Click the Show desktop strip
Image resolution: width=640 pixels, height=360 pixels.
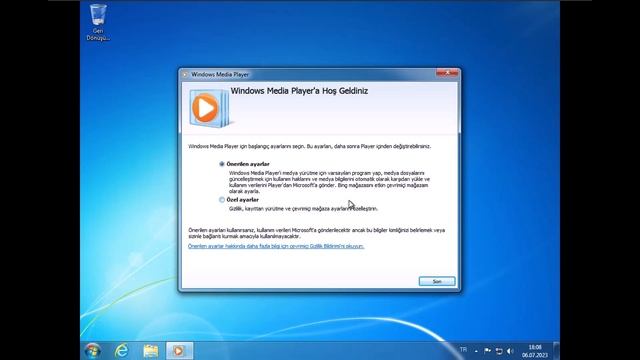[x=556, y=351]
